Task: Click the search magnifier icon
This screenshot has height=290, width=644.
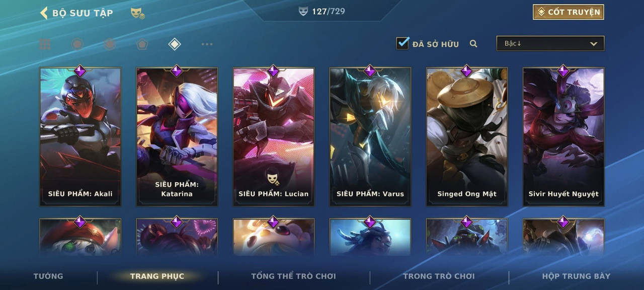Action: pos(473,44)
